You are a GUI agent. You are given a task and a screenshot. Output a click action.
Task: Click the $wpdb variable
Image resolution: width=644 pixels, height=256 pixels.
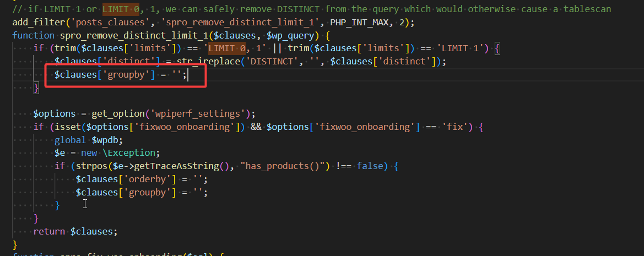[104, 140]
